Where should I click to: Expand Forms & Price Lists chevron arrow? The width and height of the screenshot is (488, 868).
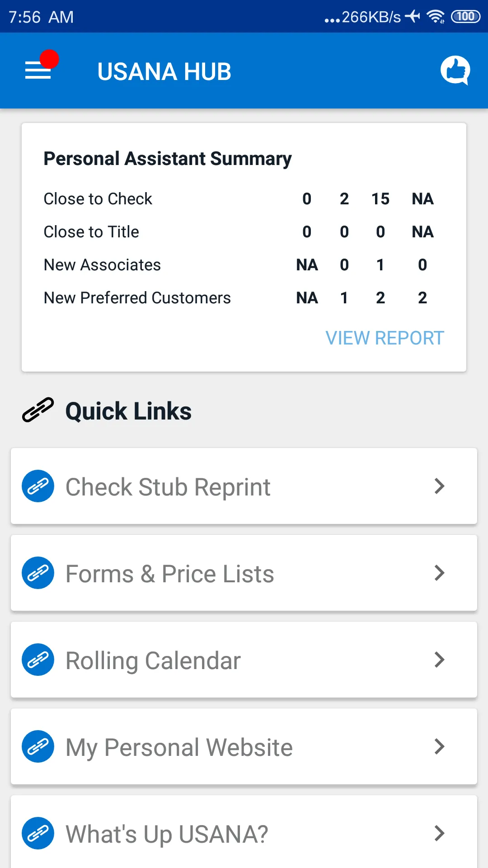[x=439, y=573]
